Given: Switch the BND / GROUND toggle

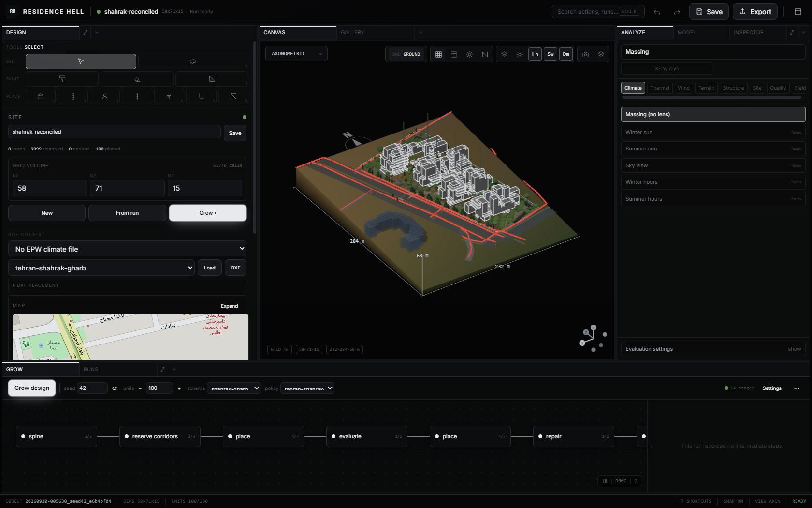Looking at the screenshot, I should click(x=406, y=54).
